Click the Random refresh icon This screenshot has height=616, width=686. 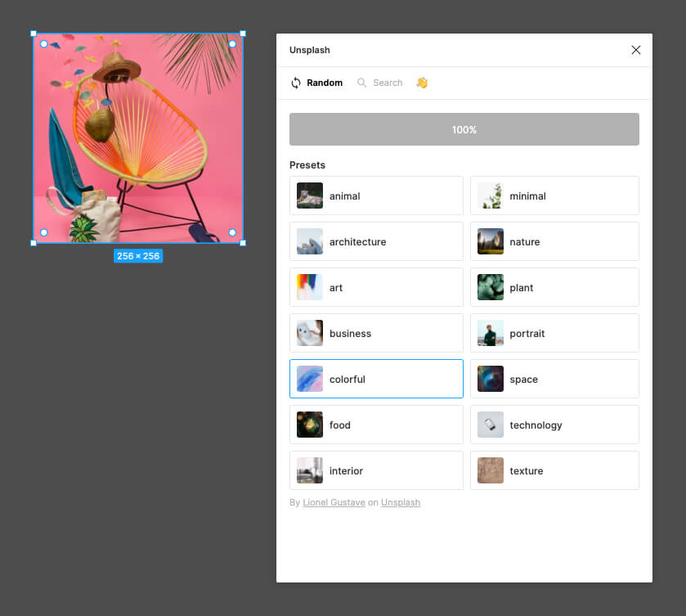296,83
